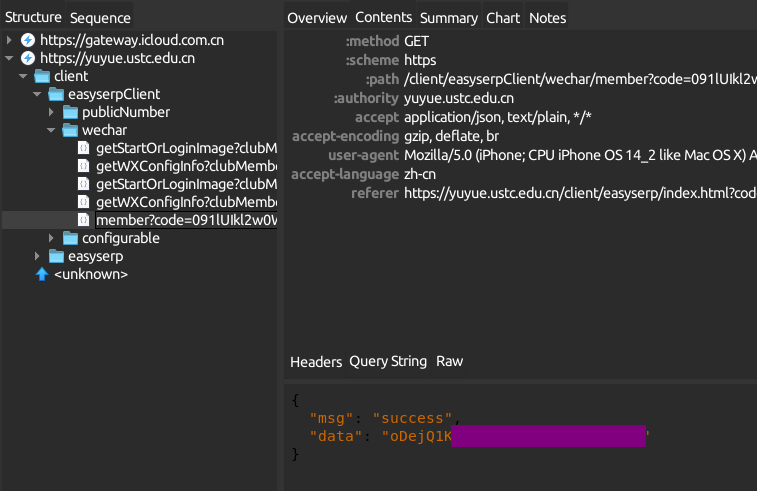
Task: Expand the gateway.icloud.com.cn host node
Action: (x=9, y=40)
